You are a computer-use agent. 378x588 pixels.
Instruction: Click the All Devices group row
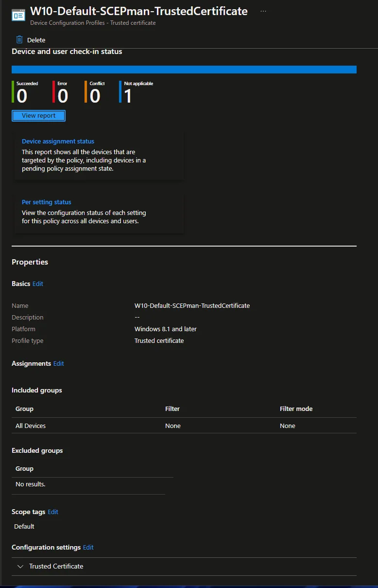pos(184,426)
